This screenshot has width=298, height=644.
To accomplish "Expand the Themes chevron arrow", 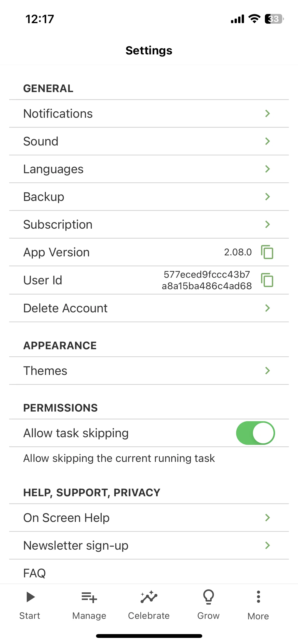I will [267, 371].
